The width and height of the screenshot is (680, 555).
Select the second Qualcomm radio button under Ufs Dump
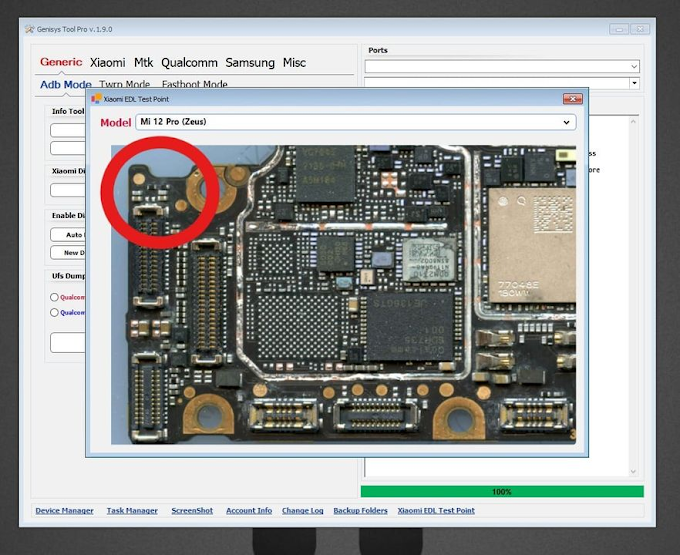[x=54, y=313]
